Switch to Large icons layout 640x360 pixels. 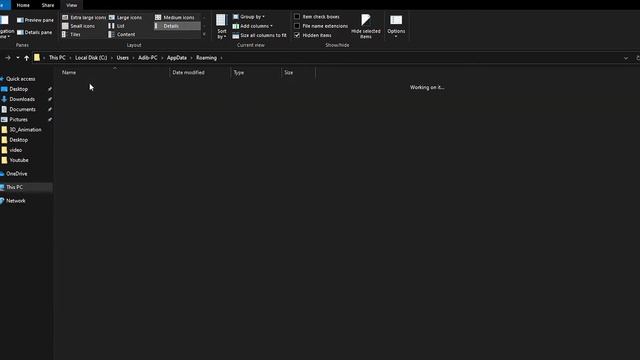coord(125,18)
